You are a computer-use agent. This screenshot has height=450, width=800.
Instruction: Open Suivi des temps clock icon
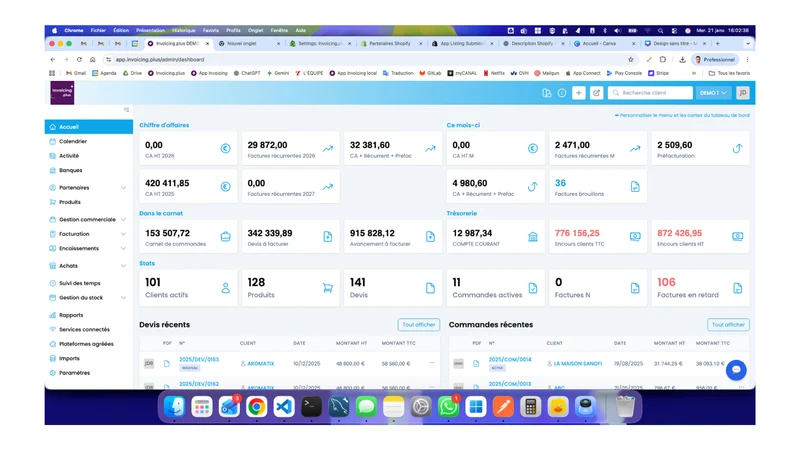point(53,283)
